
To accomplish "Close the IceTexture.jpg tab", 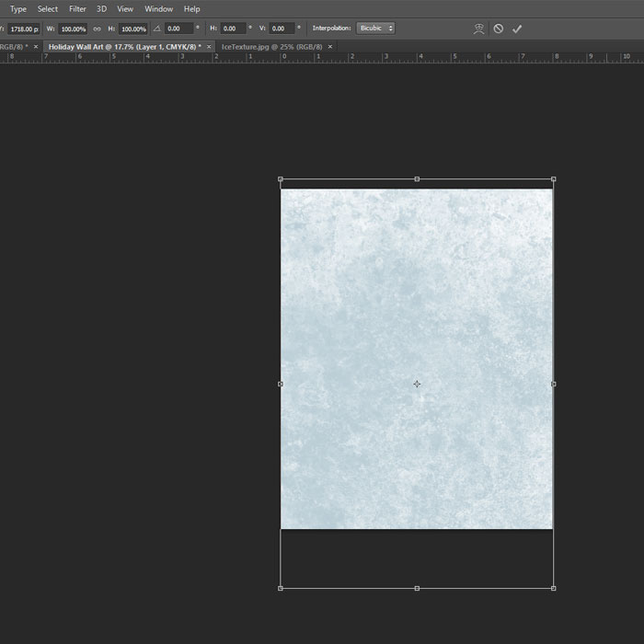I will click(330, 46).
